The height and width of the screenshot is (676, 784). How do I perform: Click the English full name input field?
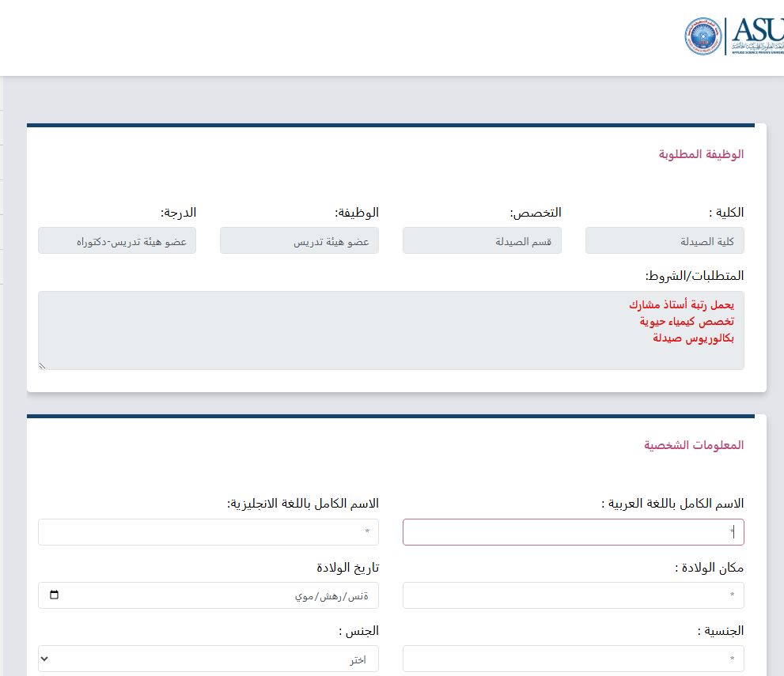click(x=208, y=532)
